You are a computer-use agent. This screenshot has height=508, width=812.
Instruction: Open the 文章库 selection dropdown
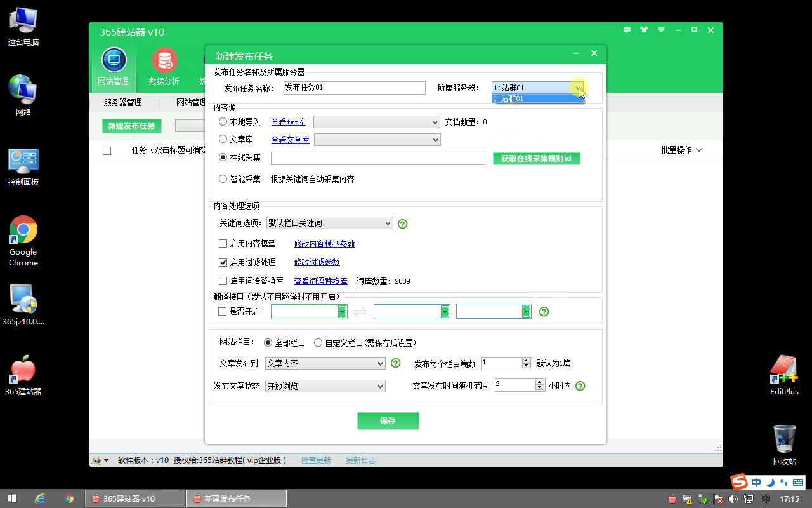[x=377, y=139]
